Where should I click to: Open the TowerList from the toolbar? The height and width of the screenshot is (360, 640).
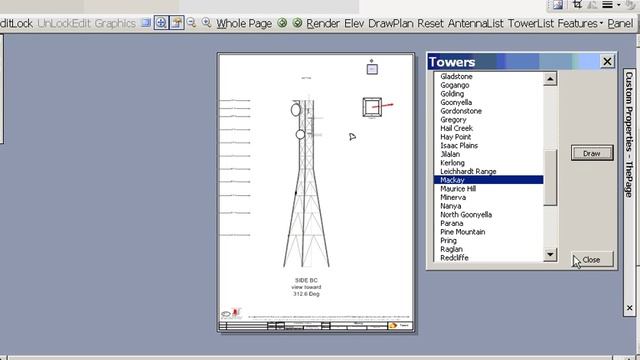point(531,23)
